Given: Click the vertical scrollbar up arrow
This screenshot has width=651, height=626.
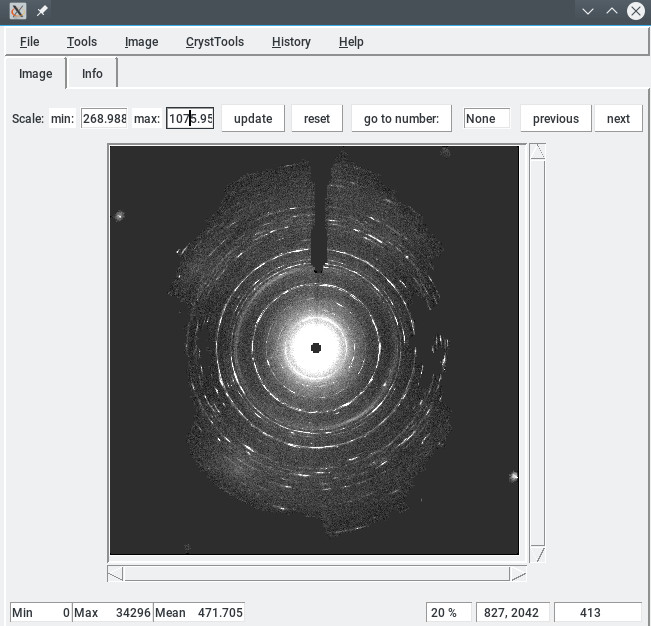Looking at the screenshot, I should pos(537,151).
